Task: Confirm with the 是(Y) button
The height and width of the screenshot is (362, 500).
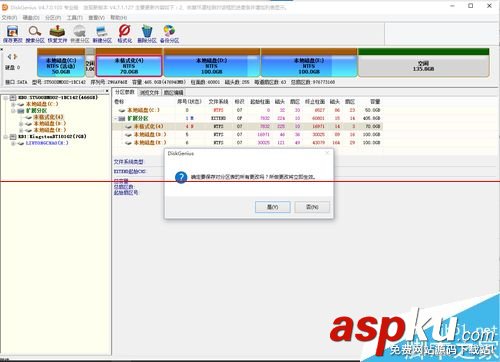Action: pos(273,207)
